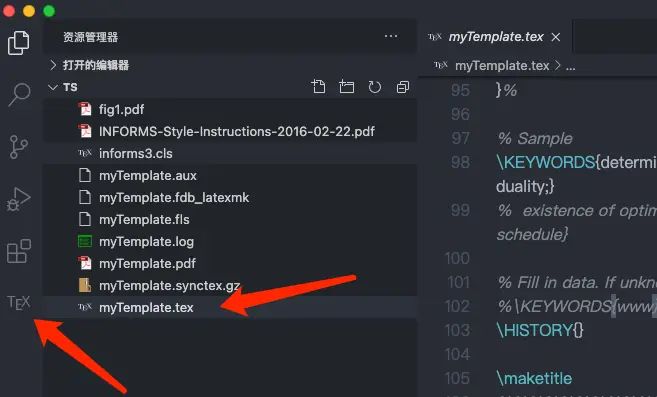Open the explorer more actions ellipsis
Screen dimensions: 657x397
click(x=391, y=36)
